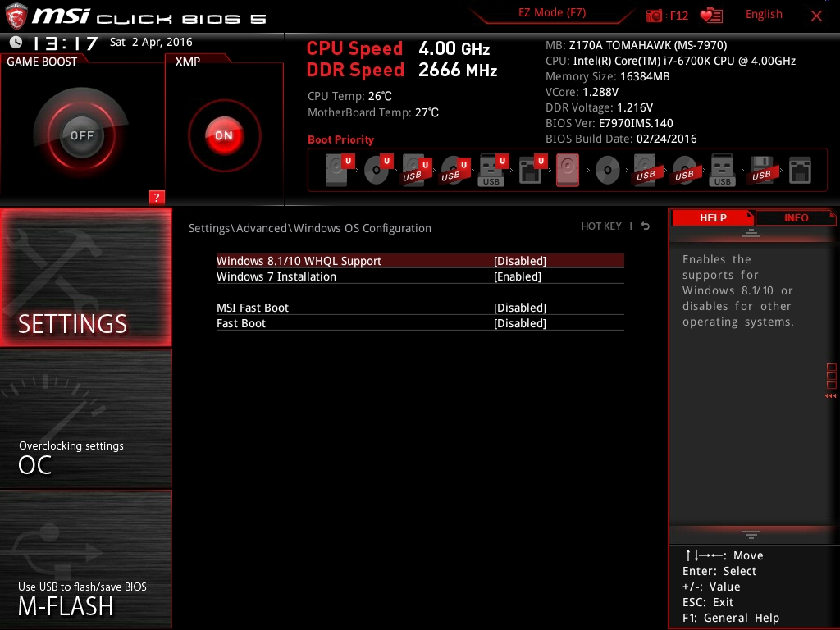840x630 pixels.
Task: Click the stacked squares icon beside help panel
Action: click(x=832, y=376)
